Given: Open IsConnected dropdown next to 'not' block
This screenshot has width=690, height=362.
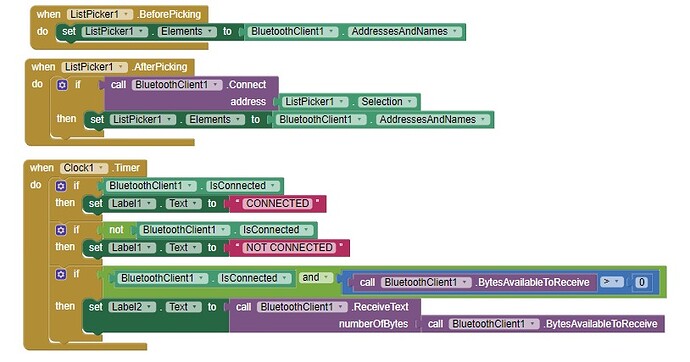Looking at the screenshot, I should pos(277,230).
